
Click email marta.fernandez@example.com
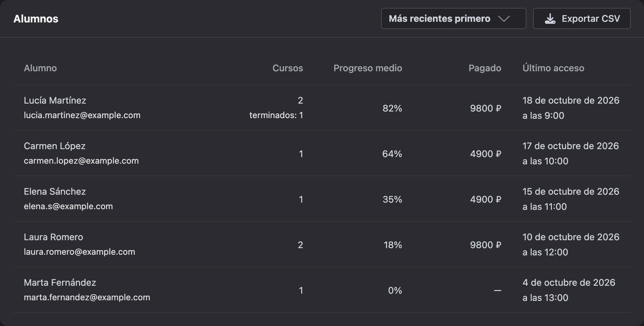[87, 297]
